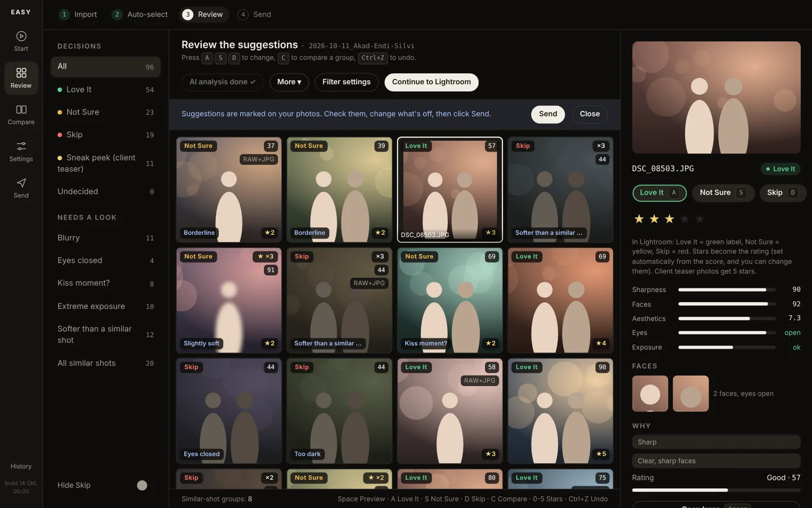Show All decisions filter
Viewport: 812px width, 508px height.
pos(106,67)
